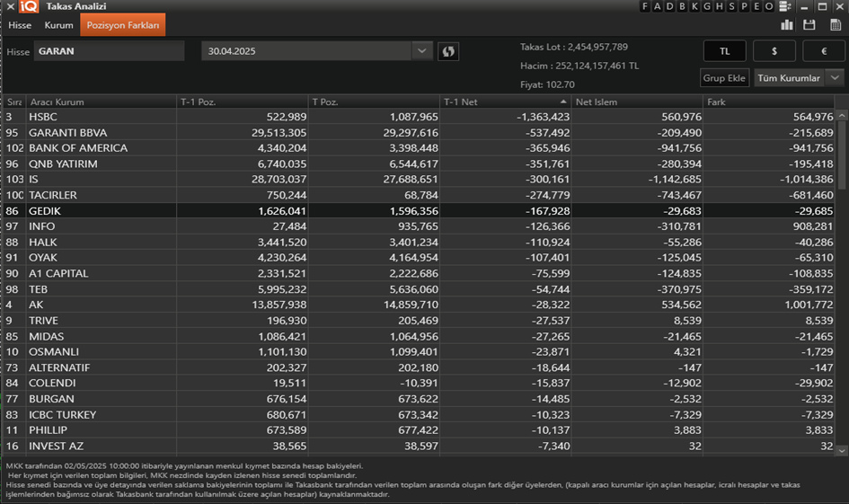Viewport: 849px width, 504px height.
Task: Select the HALK row
Action: point(419,242)
